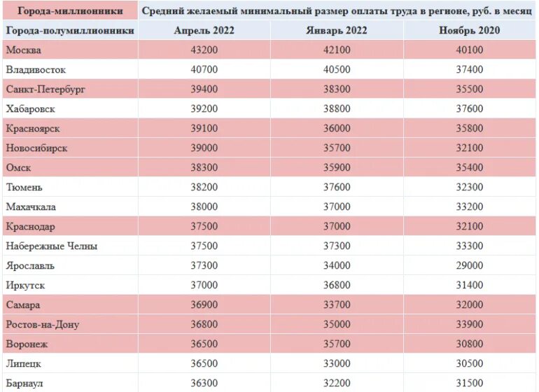Image resolution: width=539 pixels, height=392 pixels.
Task: Click the city name 'Воронеж'
Action: (27, 344)
